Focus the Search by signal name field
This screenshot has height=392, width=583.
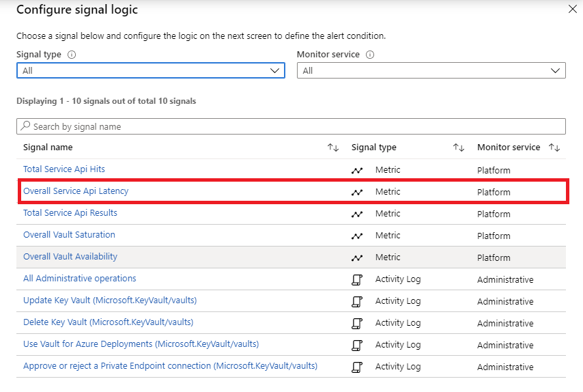point(291,126)
